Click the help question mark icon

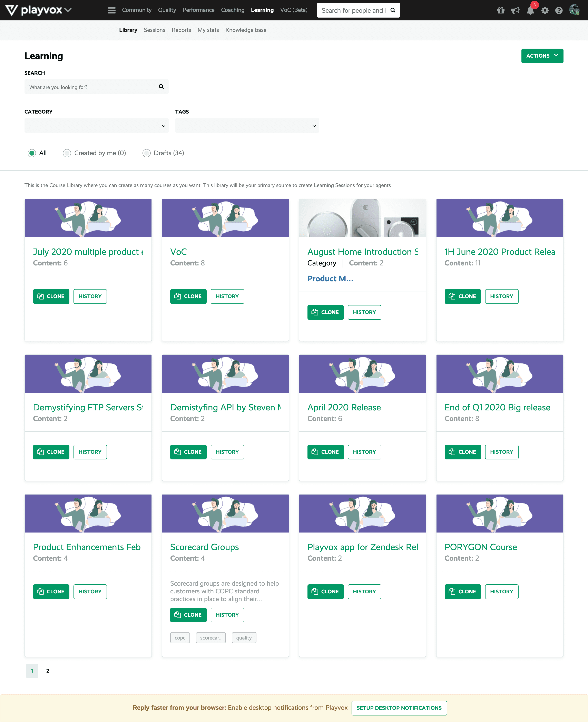559,10
